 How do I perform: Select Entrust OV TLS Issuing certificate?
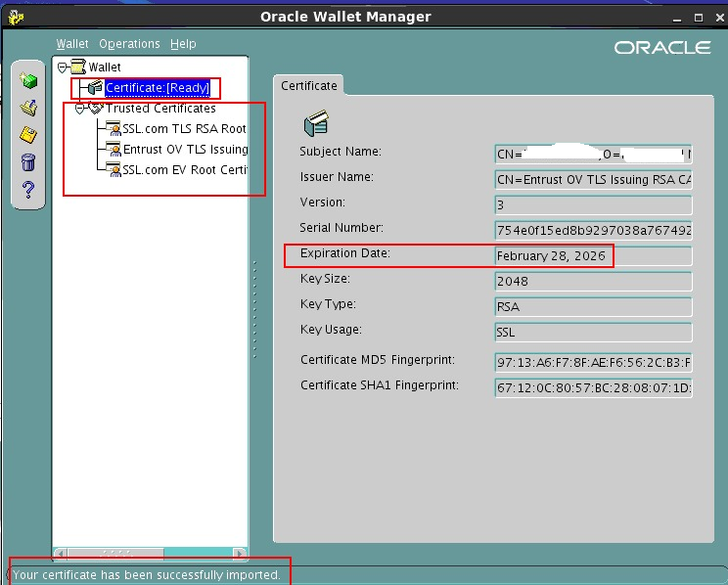coord(184,150)
